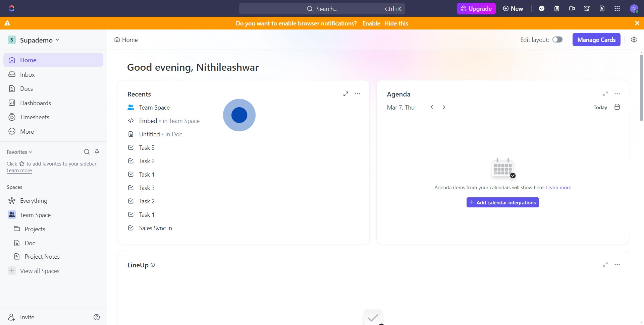Viewport: 644px width, 325px height.
Task: Expand the Agenda card to full screen
Action: point(605,94)
